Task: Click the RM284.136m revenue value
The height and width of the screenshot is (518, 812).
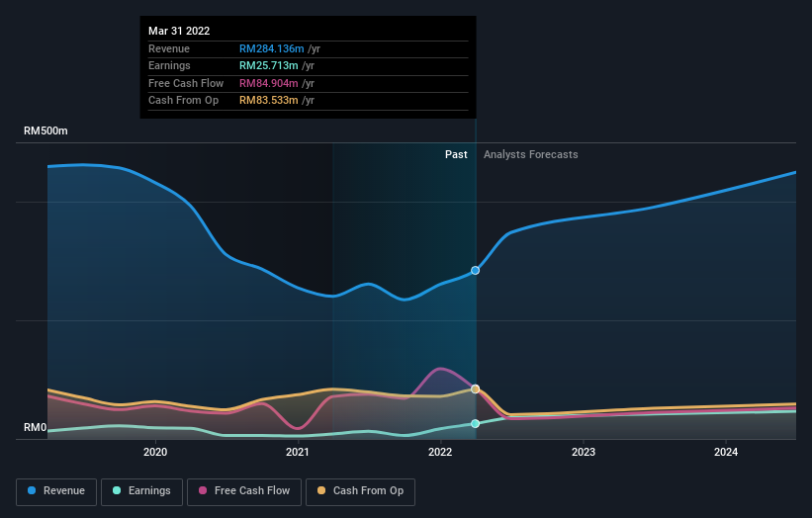Action: [272, 48]
